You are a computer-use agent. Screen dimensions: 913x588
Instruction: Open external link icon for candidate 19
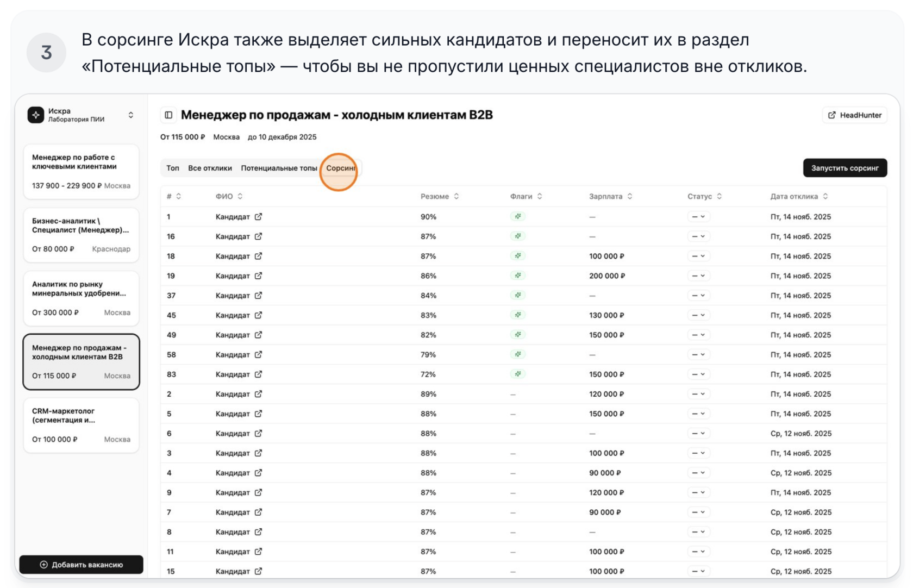pos(259,276)
